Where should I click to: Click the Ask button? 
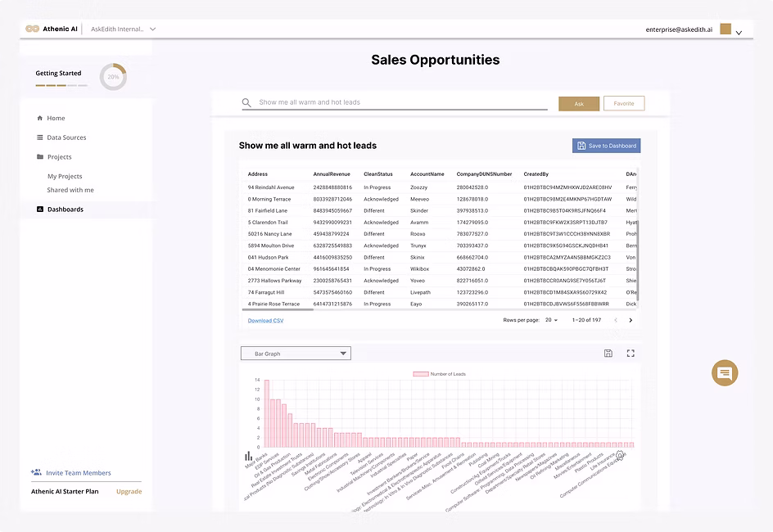[579, 104]
